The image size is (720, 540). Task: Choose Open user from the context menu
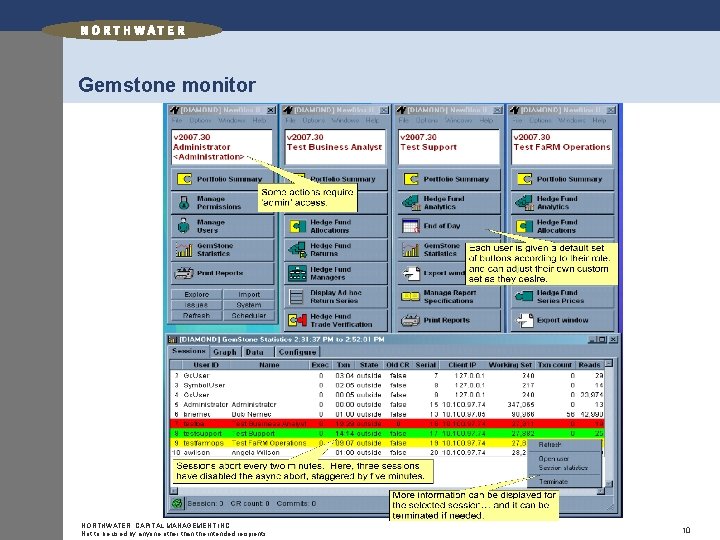point(553,459)
